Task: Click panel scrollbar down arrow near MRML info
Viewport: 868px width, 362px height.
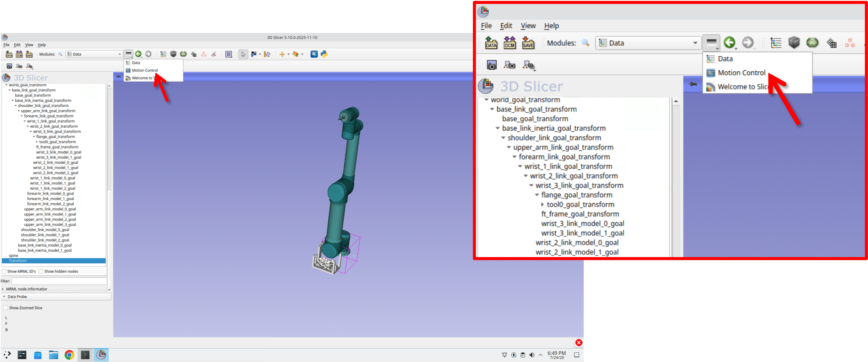Action: (x=109, y=290)
